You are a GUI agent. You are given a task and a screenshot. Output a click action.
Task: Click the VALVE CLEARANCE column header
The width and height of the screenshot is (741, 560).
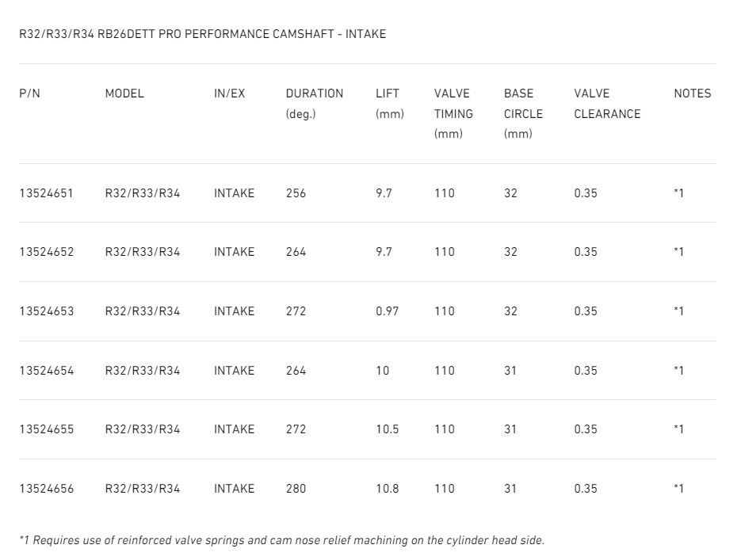pyautogui.click(x=607, y=104)
